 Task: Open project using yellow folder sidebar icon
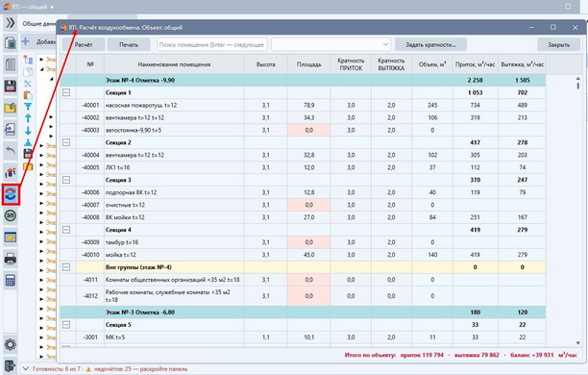(11, 108)
